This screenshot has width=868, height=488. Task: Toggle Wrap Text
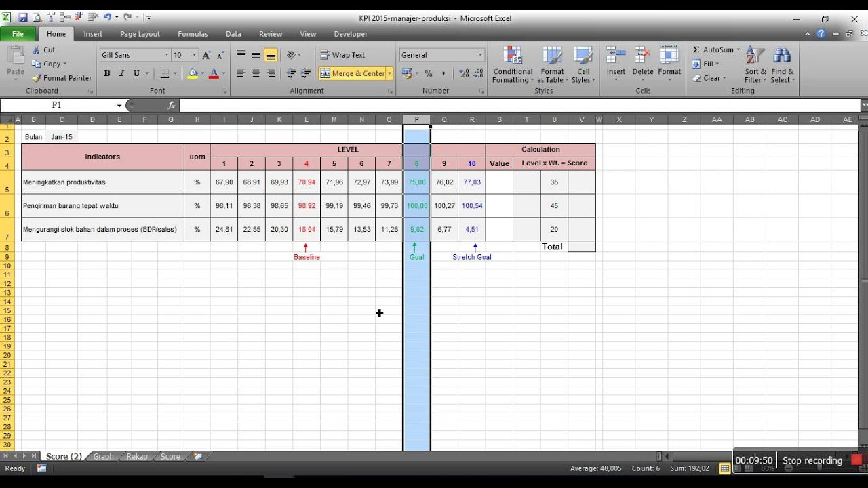[343, 55]
